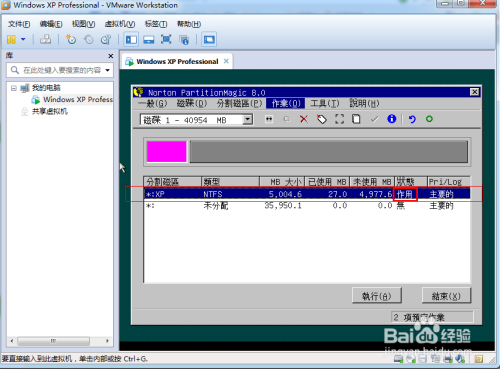Click the resize/move partition toolbar icon
The height and width of the screenshot is (369, 500).
point(269,119)
